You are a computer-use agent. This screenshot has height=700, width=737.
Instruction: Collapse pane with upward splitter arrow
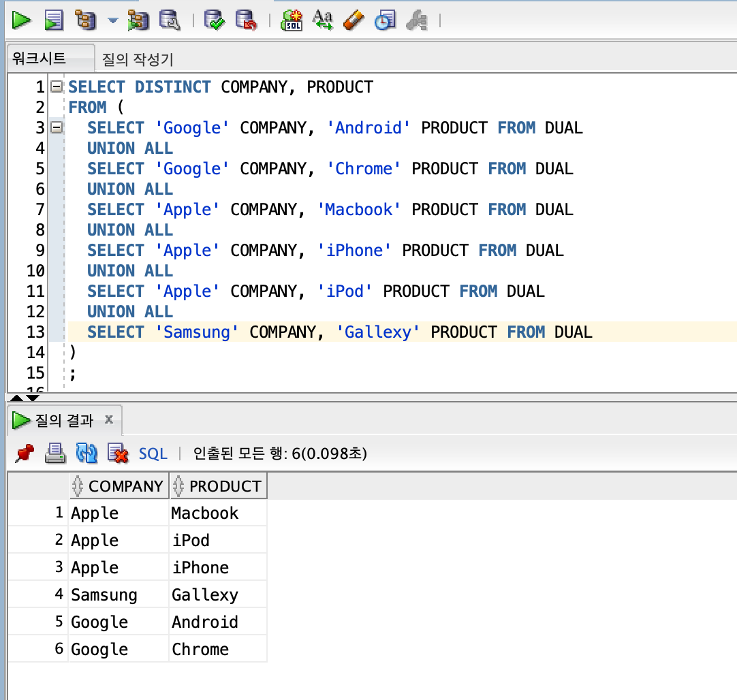coord(16,398)
